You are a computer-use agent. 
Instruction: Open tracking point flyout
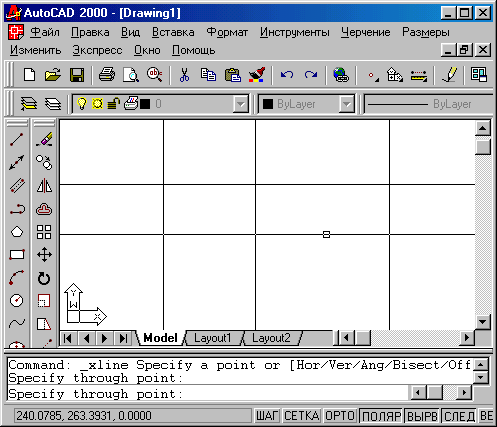pos(373,75)
